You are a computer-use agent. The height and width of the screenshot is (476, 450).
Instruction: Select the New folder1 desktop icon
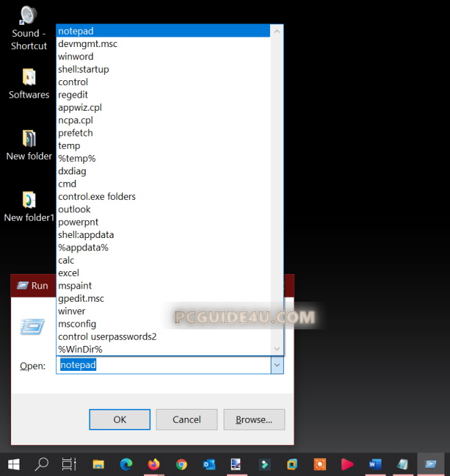[29, 206]
